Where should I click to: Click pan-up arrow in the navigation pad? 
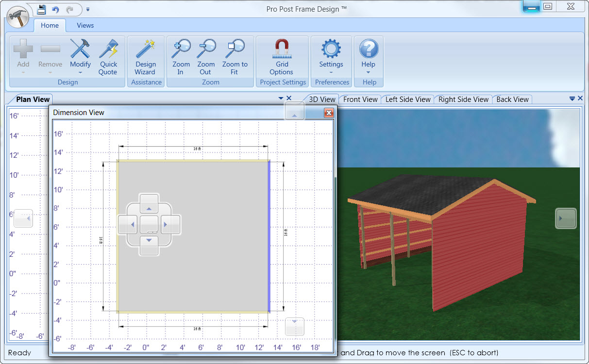(149, 204)
